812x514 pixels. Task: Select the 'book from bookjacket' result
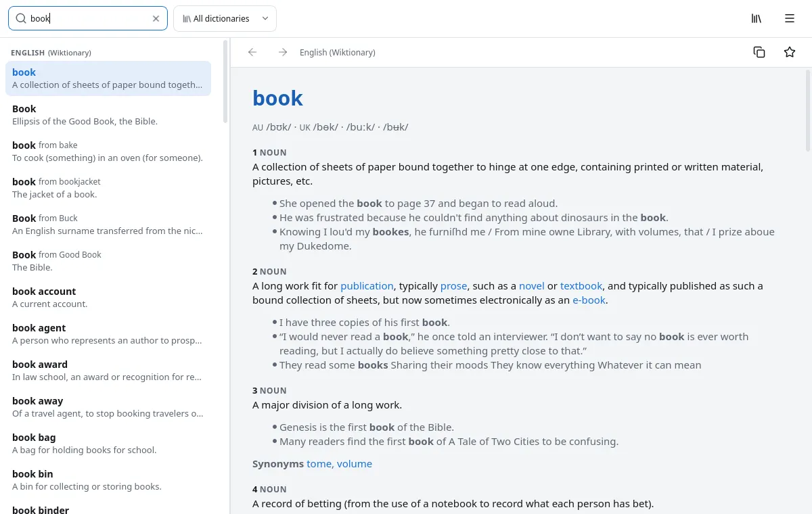pyautogui.click(x=108, y=188)
